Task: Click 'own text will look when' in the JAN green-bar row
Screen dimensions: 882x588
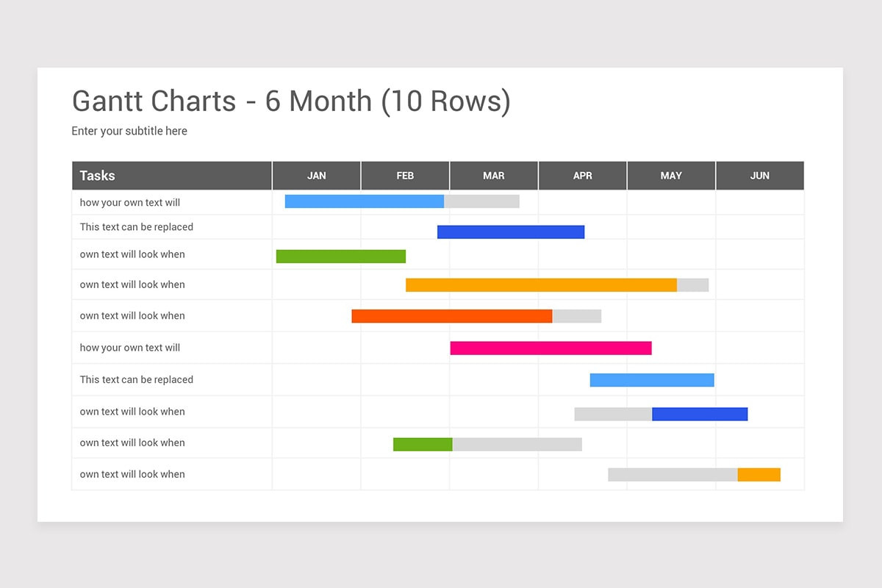Action: 132,254
